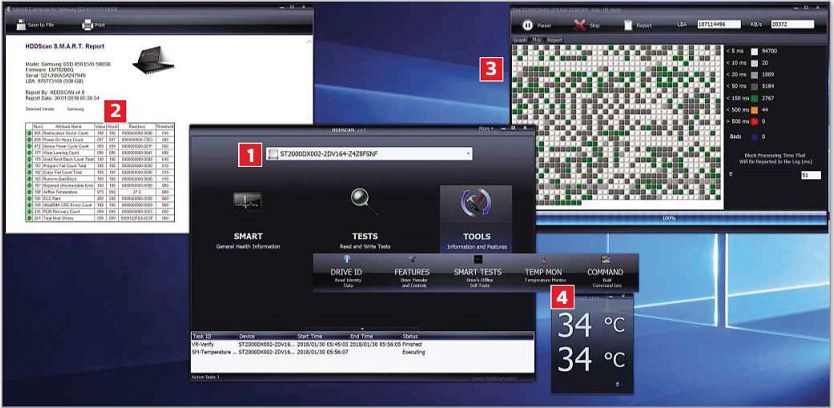Click the drive image in SMART report
834x408 pixels.
click(x=153, y=60)
